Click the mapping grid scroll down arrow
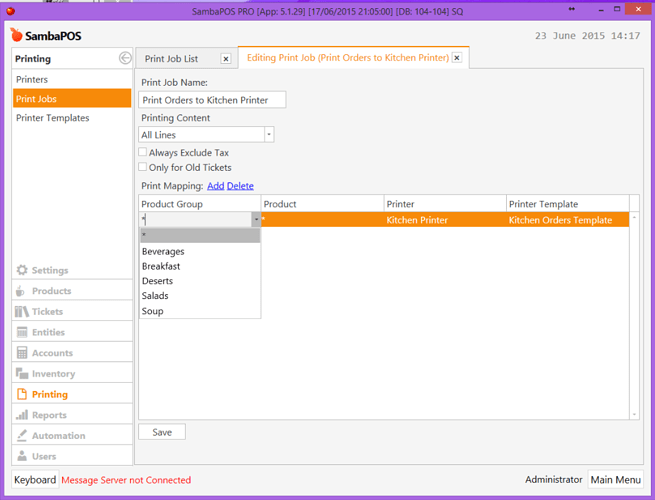Image resolution: width=655 pixels, height=500 pixels. coord(634,414)
